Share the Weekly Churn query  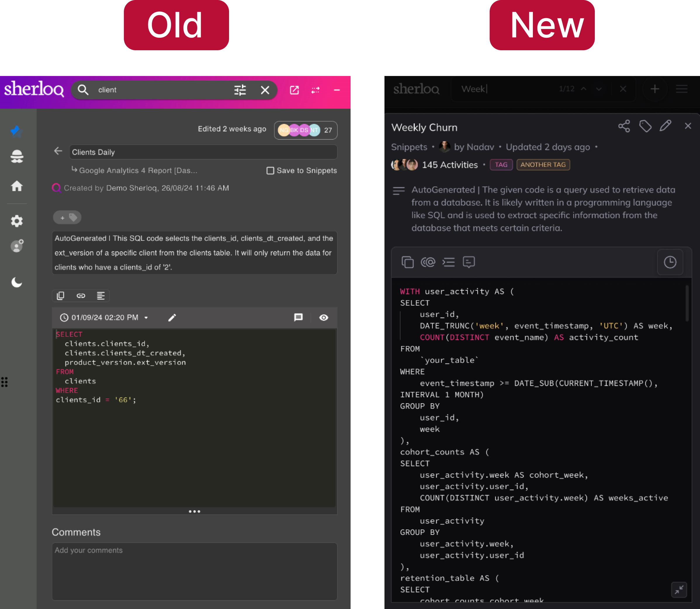click(624, 126)
